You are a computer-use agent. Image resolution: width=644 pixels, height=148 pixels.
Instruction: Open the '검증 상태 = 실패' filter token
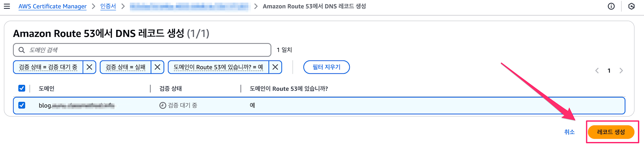126,67
